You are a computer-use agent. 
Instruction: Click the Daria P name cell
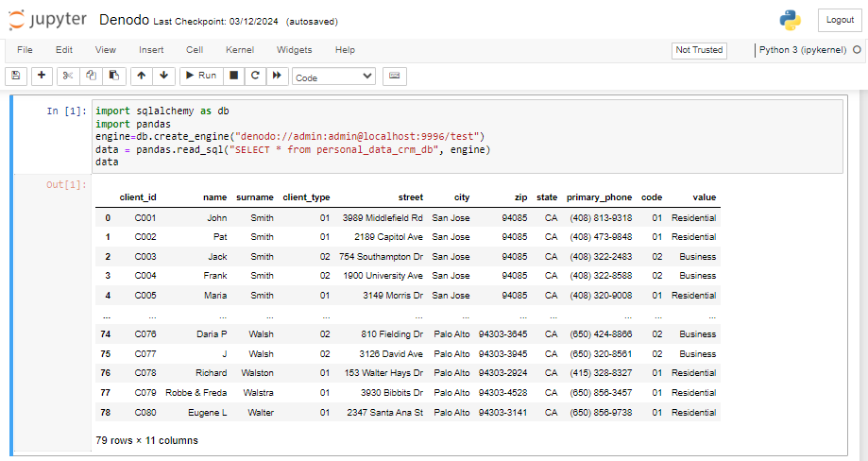point(212,334)
